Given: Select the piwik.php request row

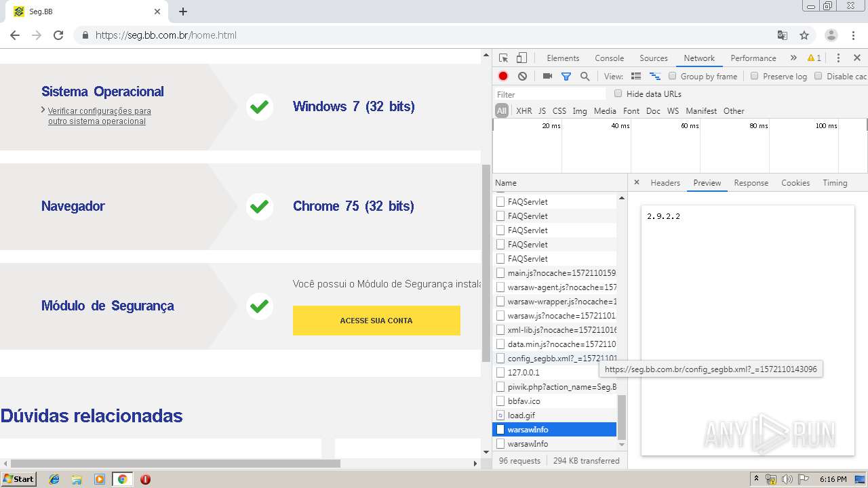Looking at the screenshot, I should coord(555,387).
